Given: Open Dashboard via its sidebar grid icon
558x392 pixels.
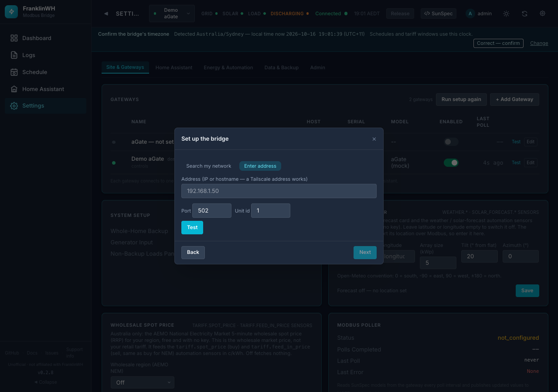Looking at the screenshot, I should tap(14, 38).
